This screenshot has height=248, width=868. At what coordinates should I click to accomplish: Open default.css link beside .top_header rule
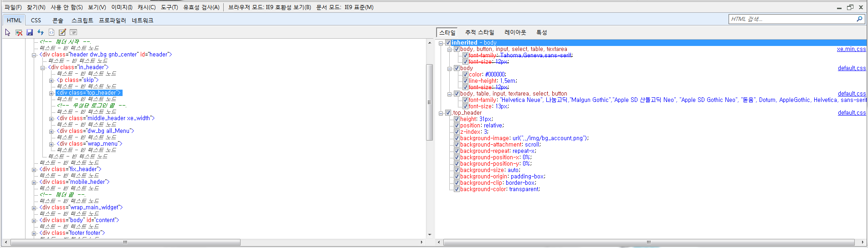tap(852, 113)
